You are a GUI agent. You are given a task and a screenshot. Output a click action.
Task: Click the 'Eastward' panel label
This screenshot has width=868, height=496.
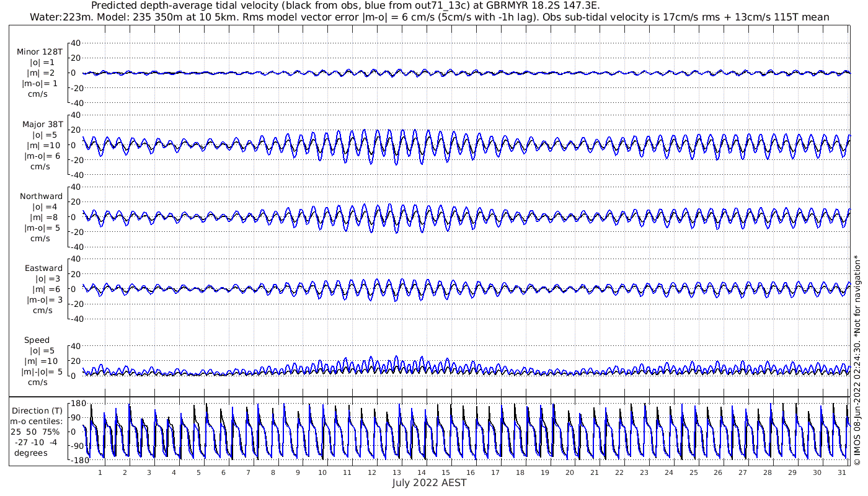pos(43,268)
